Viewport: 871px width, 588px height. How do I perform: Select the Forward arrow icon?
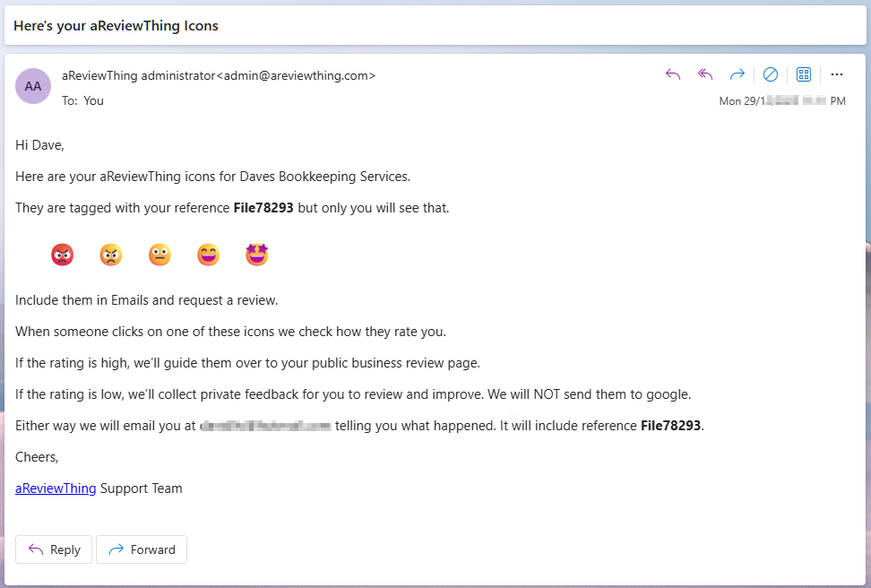tap(737, 74)
